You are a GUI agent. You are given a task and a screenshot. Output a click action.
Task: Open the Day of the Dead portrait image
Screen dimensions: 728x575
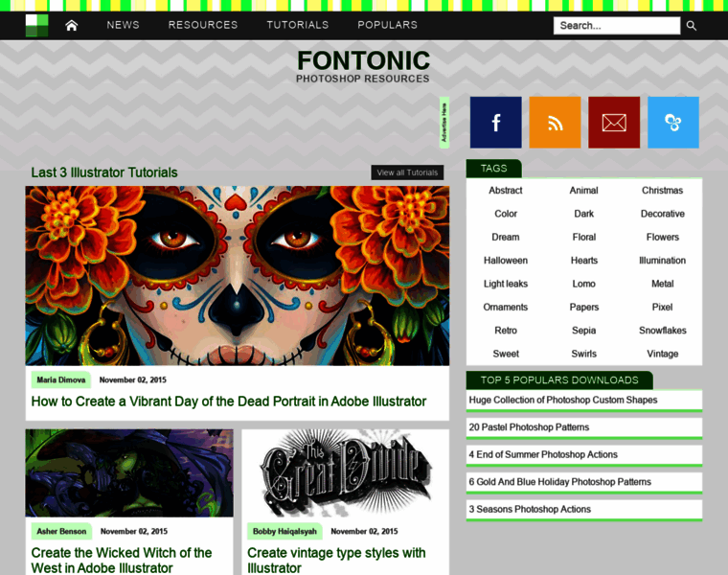(237, 275)
